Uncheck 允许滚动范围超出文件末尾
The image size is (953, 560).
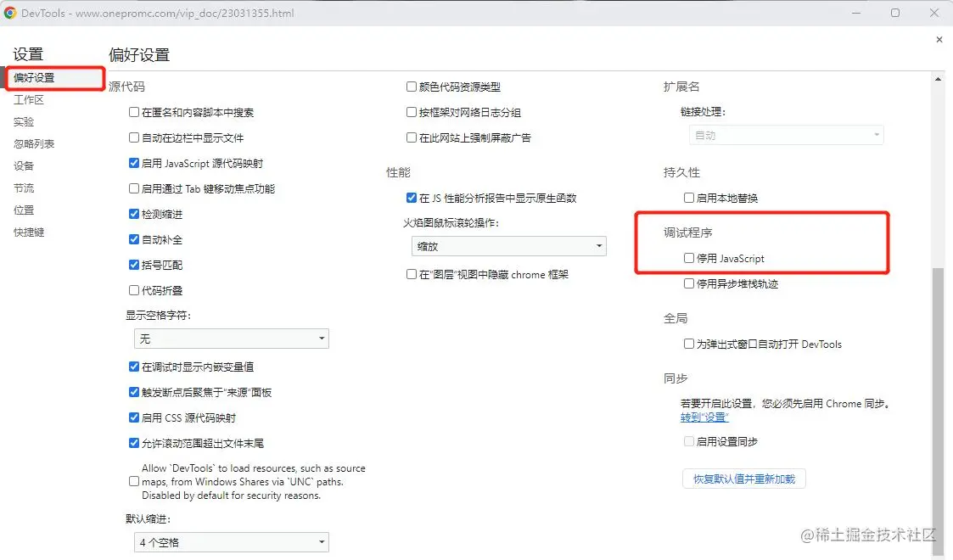[x=134, y=443]
